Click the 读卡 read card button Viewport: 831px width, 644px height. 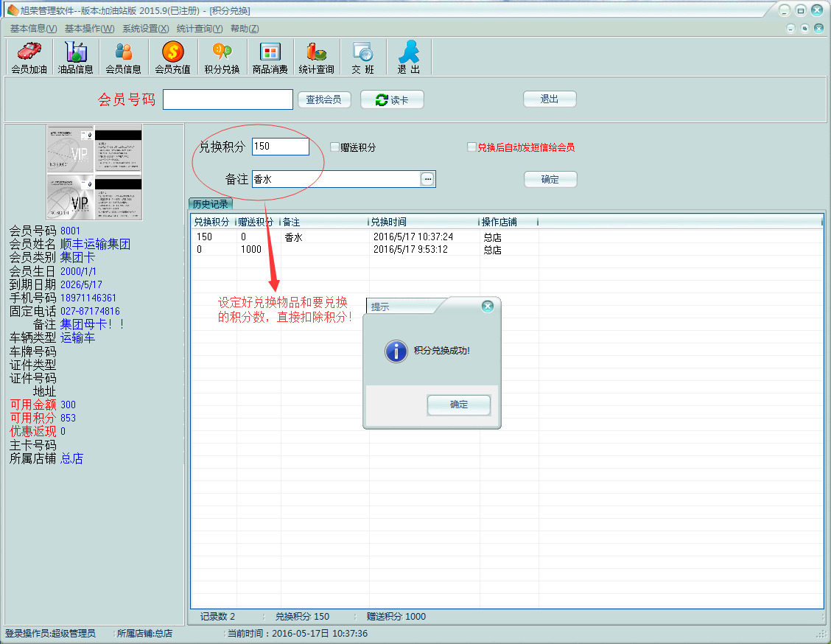(392, 100)
